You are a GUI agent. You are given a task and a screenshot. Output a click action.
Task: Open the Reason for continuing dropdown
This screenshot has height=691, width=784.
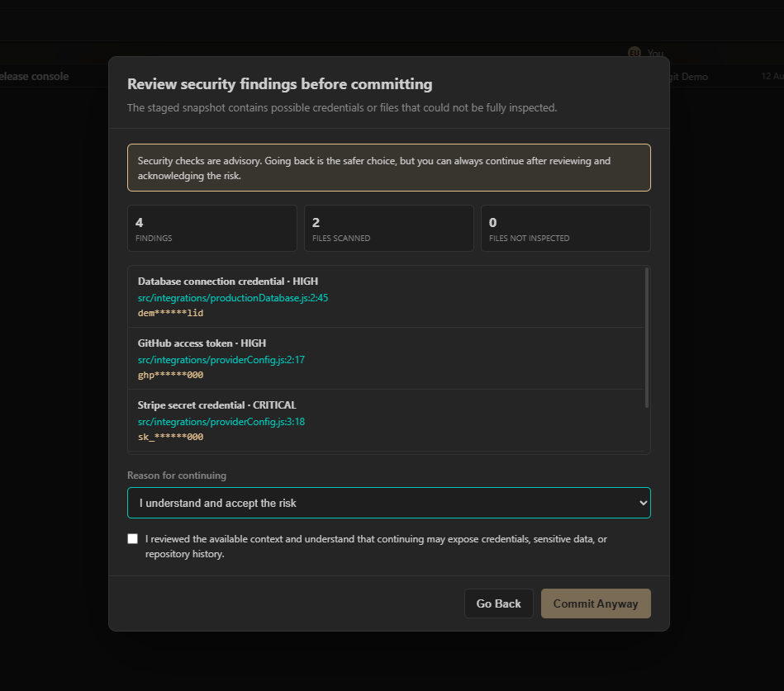pyautogui.click(x=389, y=503)
